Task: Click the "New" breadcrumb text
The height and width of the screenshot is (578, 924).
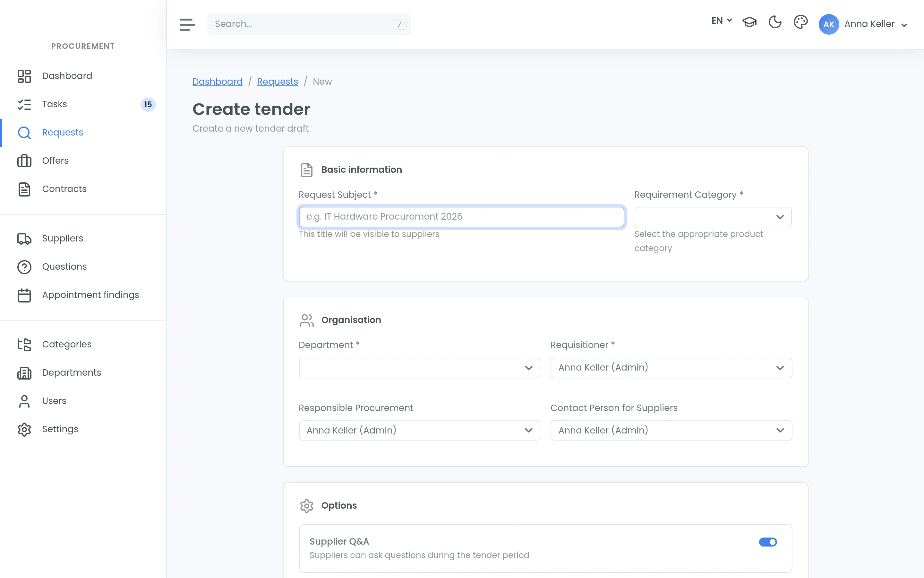Action: tap(322, 82)
